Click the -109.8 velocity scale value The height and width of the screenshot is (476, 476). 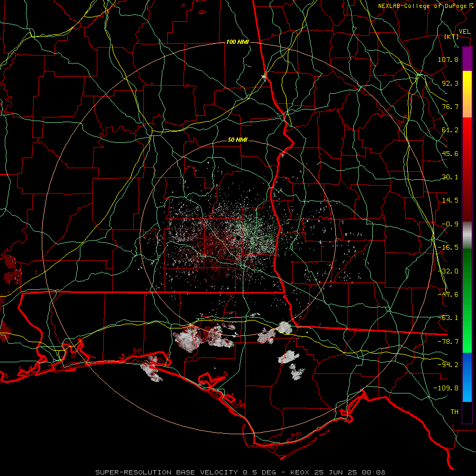tap(446, 388)
